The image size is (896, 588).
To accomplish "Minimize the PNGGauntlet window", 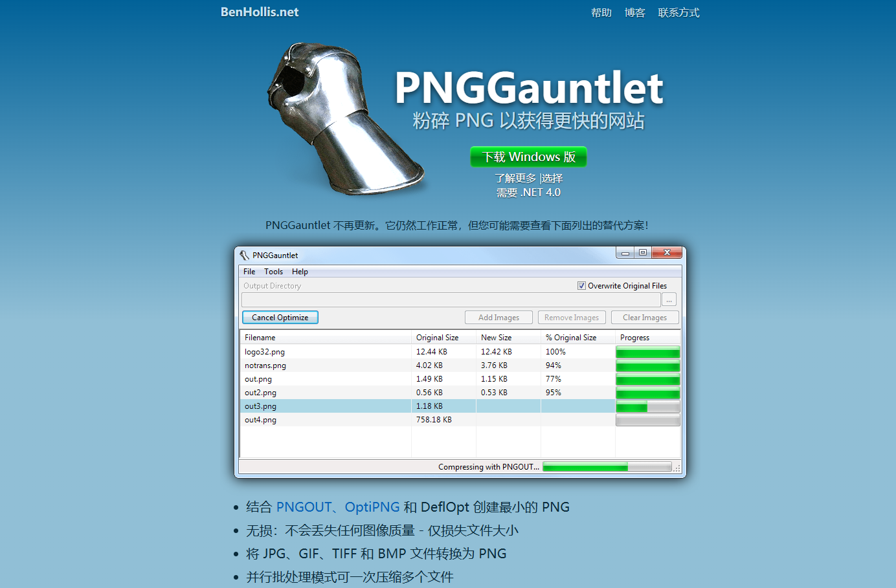I will [x=625, y=253].
